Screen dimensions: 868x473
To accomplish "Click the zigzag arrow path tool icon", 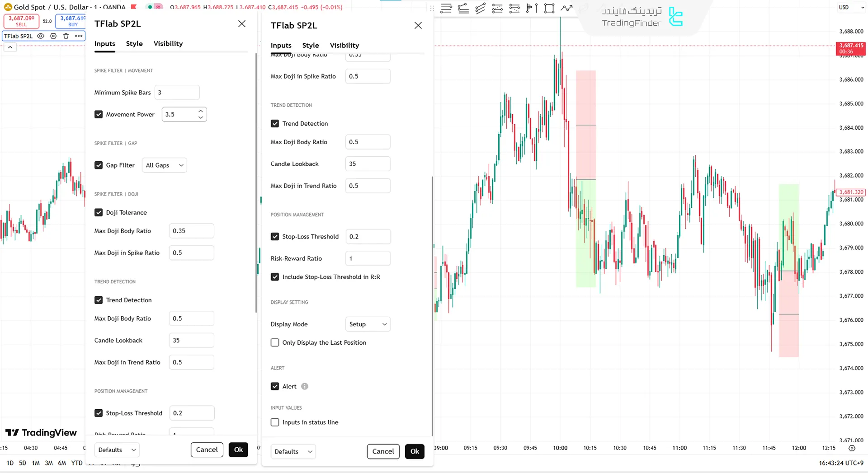I will 566,8.
